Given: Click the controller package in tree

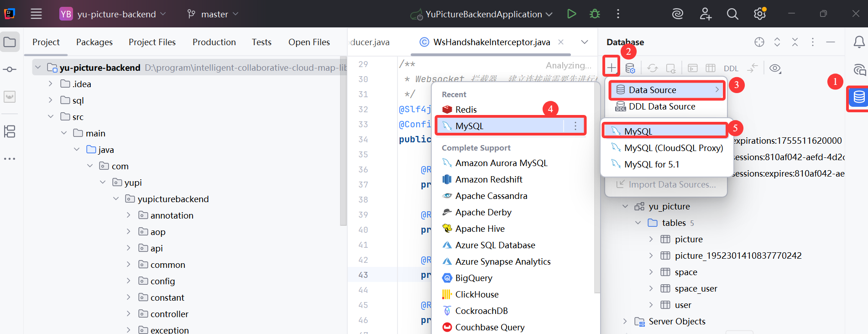Looking at the screenshot, I should click(169, 314).
